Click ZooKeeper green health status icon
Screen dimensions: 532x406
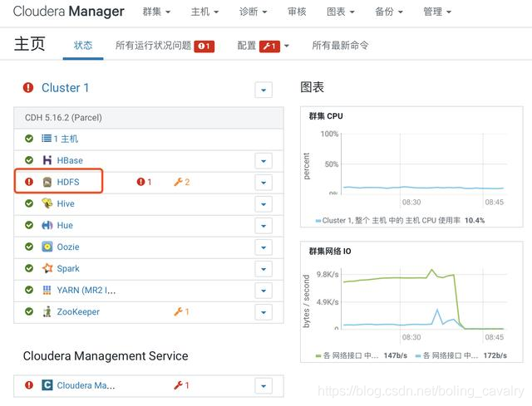tap(29, 311)
